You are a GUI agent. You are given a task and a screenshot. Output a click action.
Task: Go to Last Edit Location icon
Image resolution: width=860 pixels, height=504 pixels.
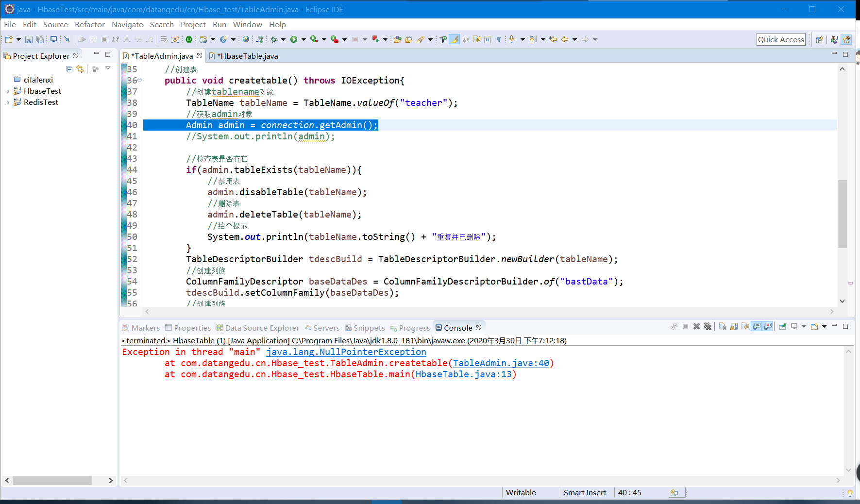pyautogui.click(x=553, y=39)
